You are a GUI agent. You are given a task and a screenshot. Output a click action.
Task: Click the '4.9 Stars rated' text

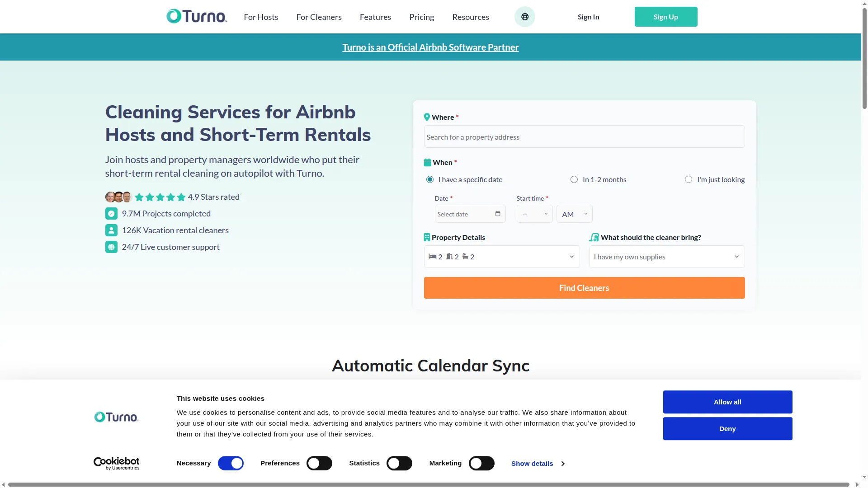tap(214, 197)
